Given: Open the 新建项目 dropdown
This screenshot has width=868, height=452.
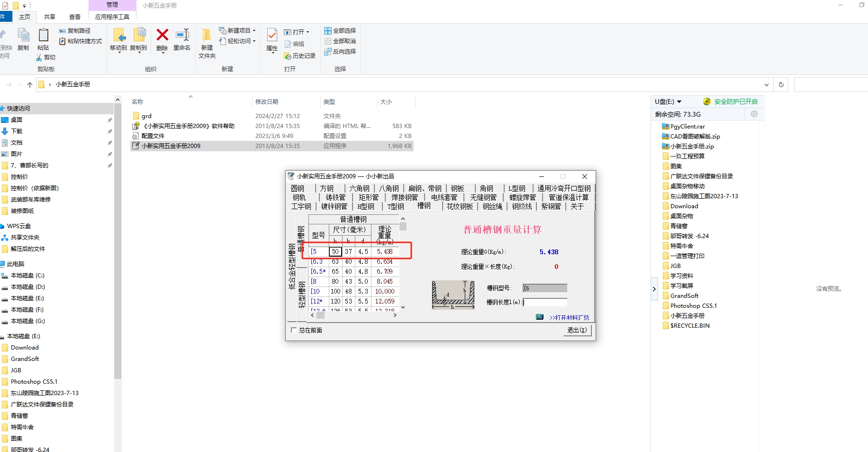Looking at the screenshot, I should click(x=237, y=31).
